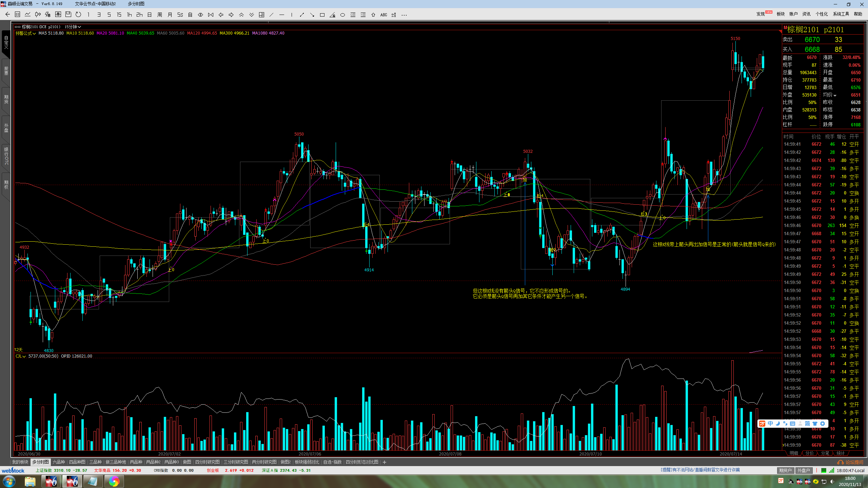Viewport: 868px width, 488px height.
Task: Open the 论坛提问 forum link
Action: point(850,462)
